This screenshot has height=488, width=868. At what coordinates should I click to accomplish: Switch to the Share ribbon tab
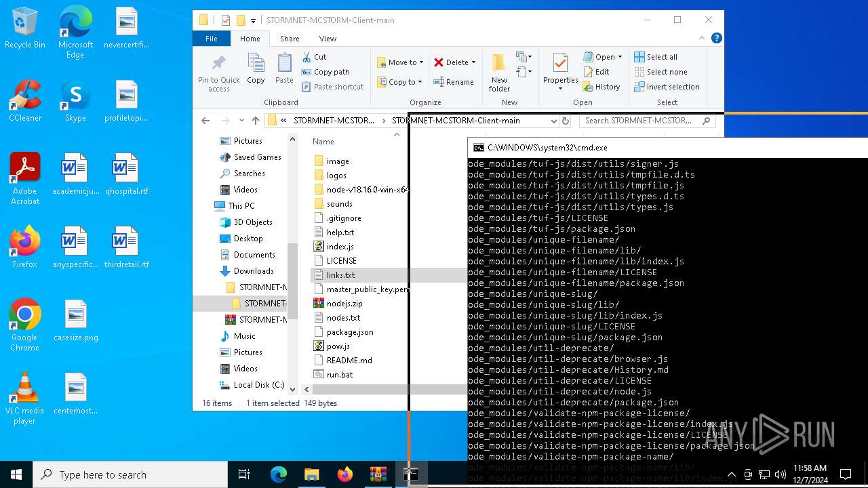click(290, 39)
